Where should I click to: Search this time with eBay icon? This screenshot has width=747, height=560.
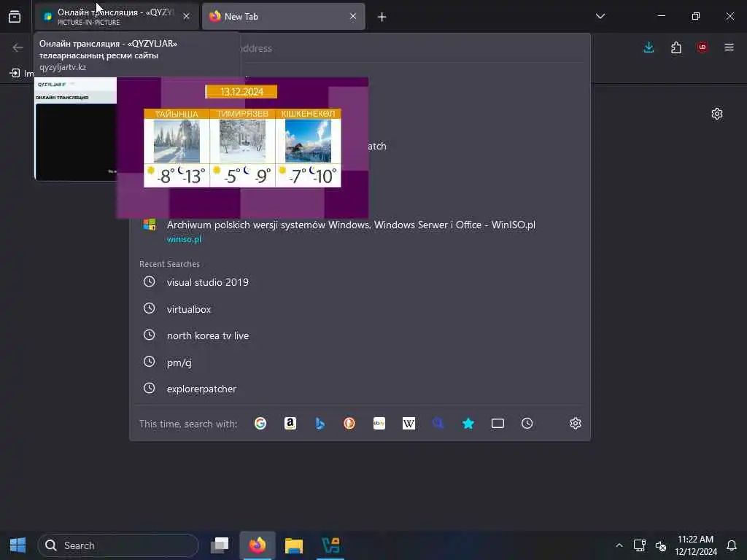[x=379, y=424]
